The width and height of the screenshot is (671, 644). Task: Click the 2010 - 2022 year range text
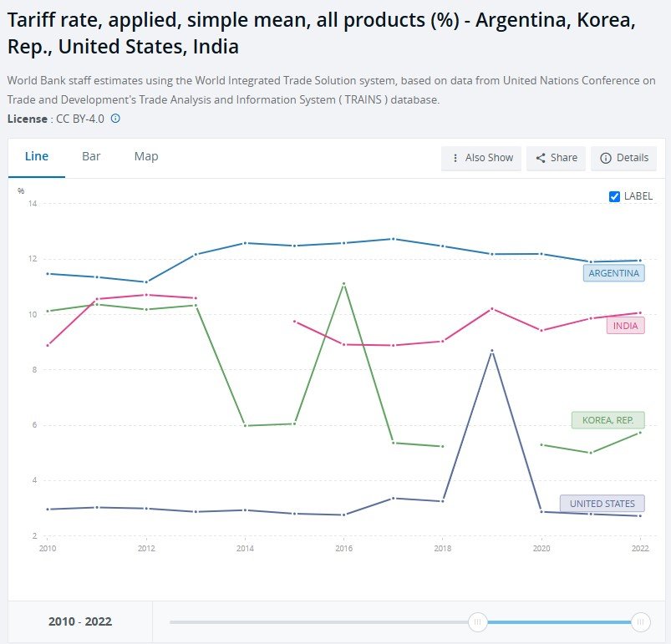[80, 621]
